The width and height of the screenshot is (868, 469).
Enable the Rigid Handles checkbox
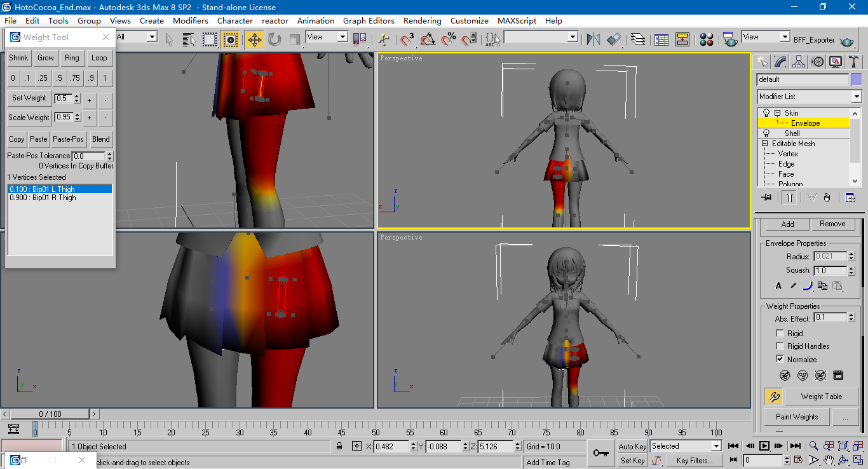780,346
